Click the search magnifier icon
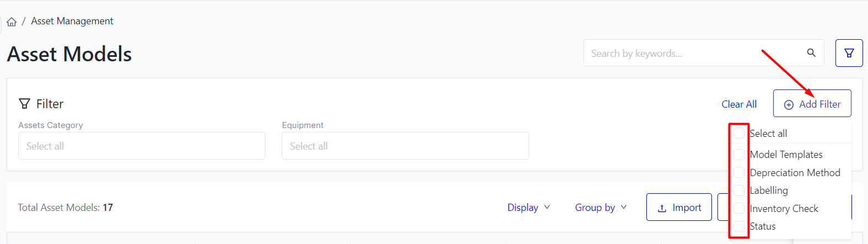 click(811, 53)
